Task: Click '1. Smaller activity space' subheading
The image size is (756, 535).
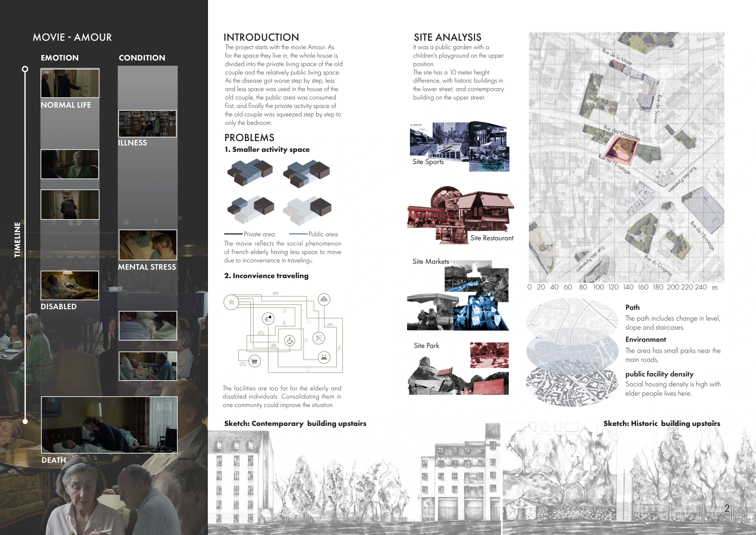Action: [x=267, y=149]
